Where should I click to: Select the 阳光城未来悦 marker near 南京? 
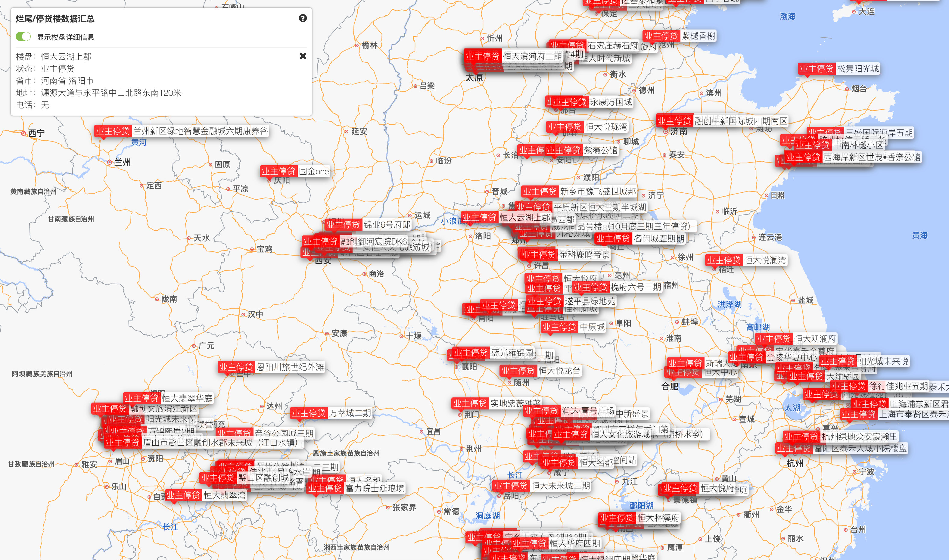[864, 361]
